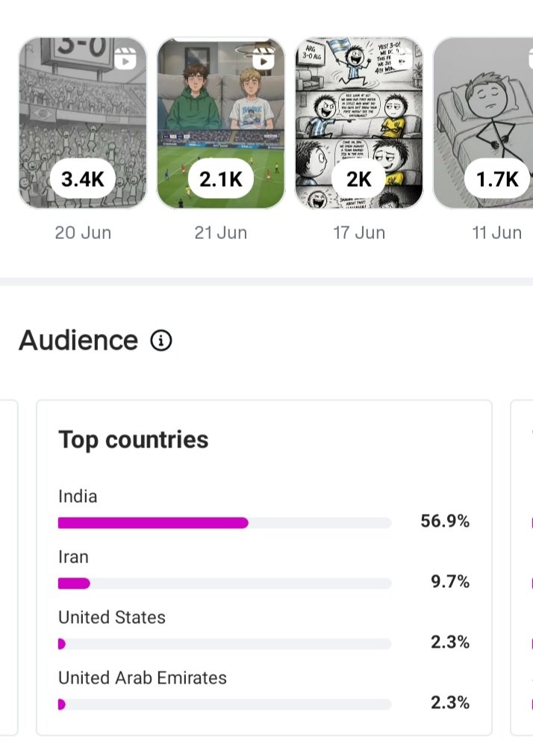Tap the 3.4K views badge
Viewport: 533px width, 756px height.
[82, 179]
